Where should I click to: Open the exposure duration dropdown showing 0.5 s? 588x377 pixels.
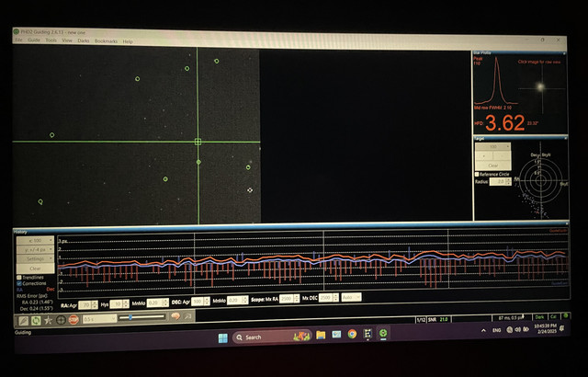tap(100, 319)
